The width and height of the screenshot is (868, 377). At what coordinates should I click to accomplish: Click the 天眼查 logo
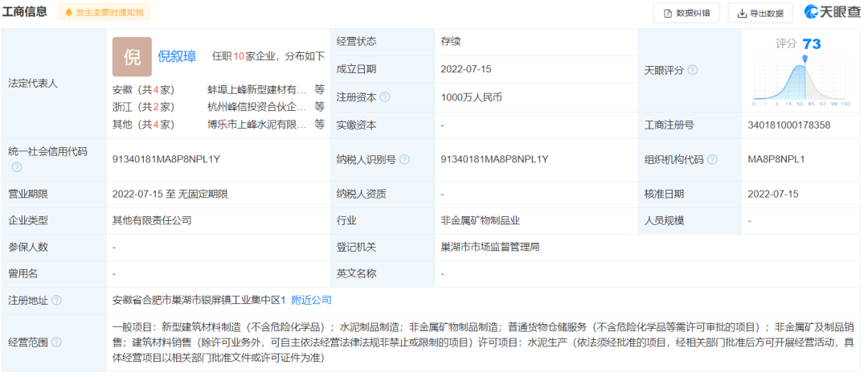coord(832,12)
